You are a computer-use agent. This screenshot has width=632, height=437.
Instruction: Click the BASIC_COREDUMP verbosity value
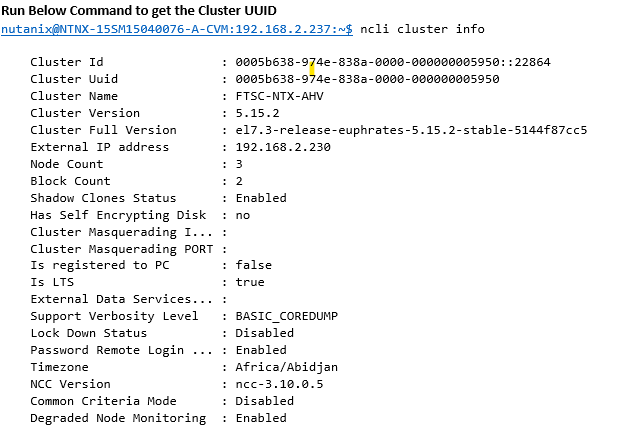point(286,316)
